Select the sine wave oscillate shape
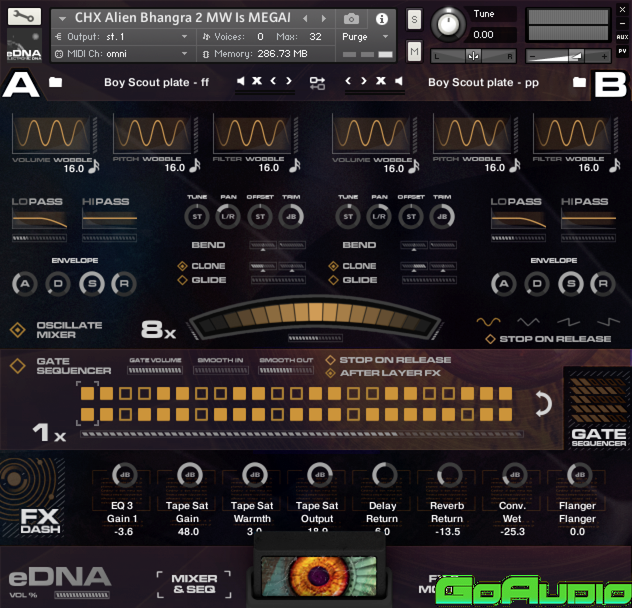Viewport: 632px width, 608px height. [x=489, y=322]
